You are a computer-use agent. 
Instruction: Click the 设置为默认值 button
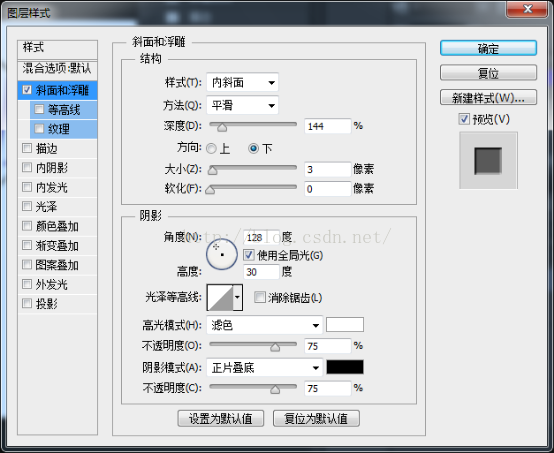click(221, 419)
